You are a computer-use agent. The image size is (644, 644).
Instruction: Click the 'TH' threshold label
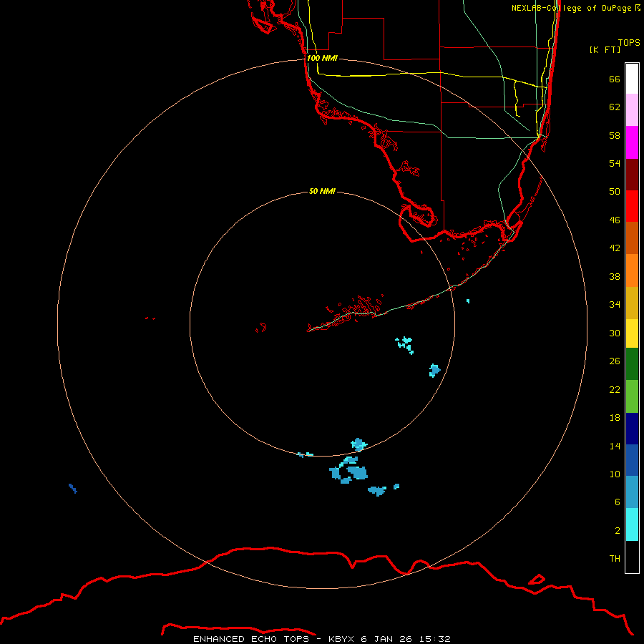pyautogui.click(x=615, y=559)
